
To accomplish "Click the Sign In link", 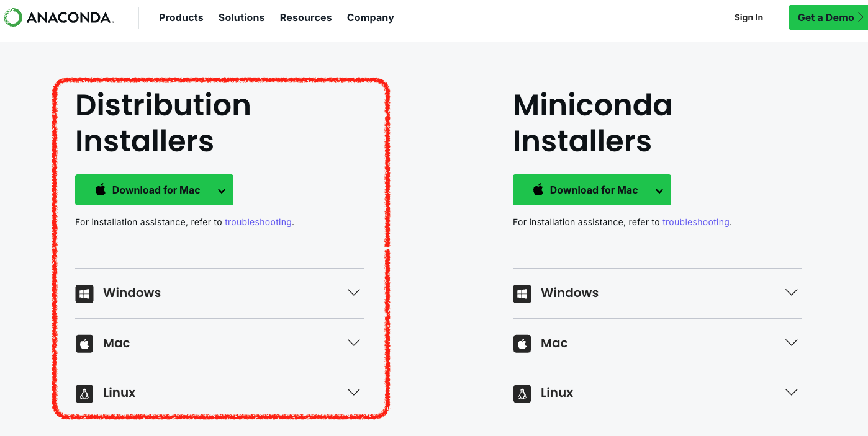I will 748,17.
